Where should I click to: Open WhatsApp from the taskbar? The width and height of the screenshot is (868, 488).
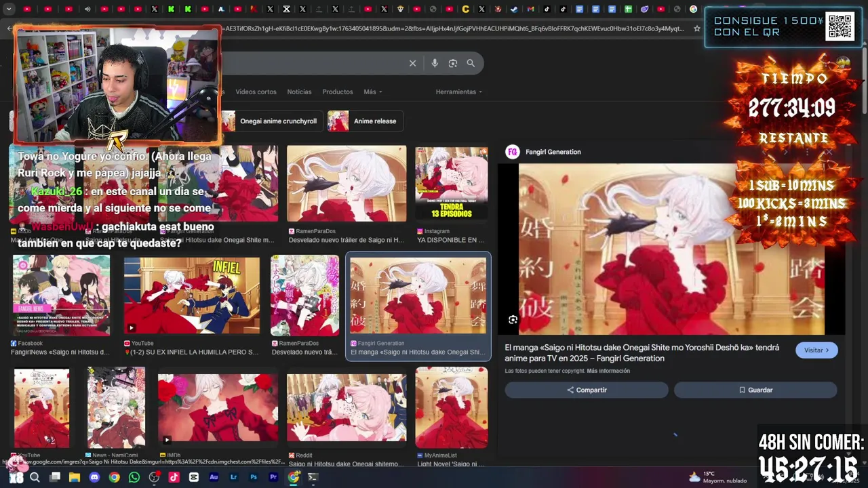(x=134, y=477)
